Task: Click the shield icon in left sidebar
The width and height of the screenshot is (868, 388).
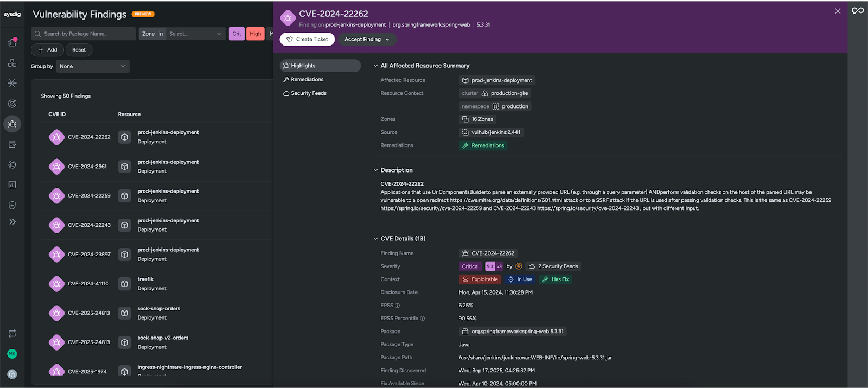Action: coord(12,205)
